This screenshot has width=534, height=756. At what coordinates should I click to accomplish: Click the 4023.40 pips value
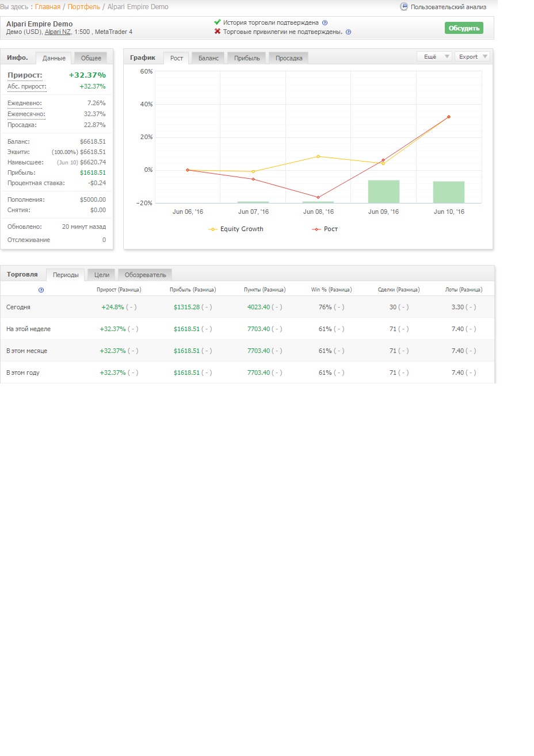tap(259, 308)
